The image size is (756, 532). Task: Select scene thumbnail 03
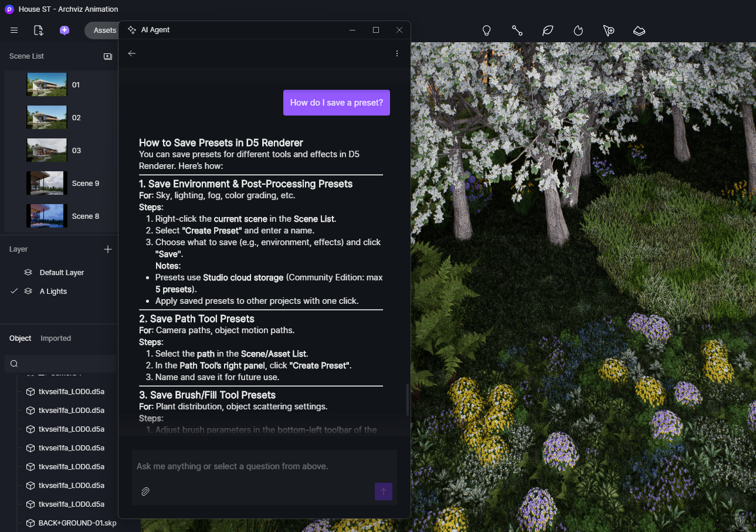pos(47,150)
